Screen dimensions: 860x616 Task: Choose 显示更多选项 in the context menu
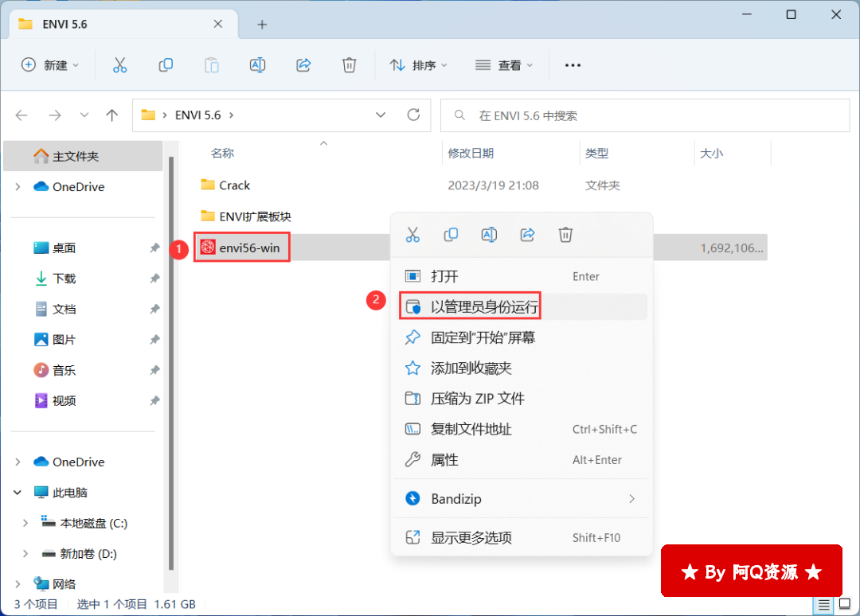pos(521,538)
